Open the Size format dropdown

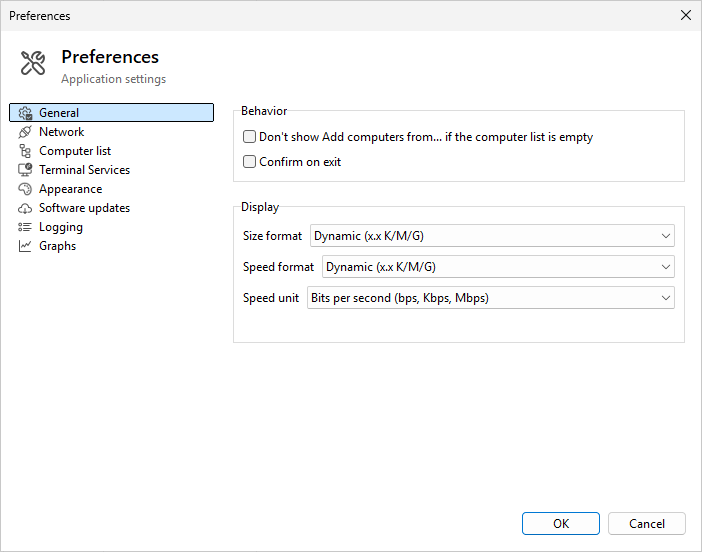492,236
